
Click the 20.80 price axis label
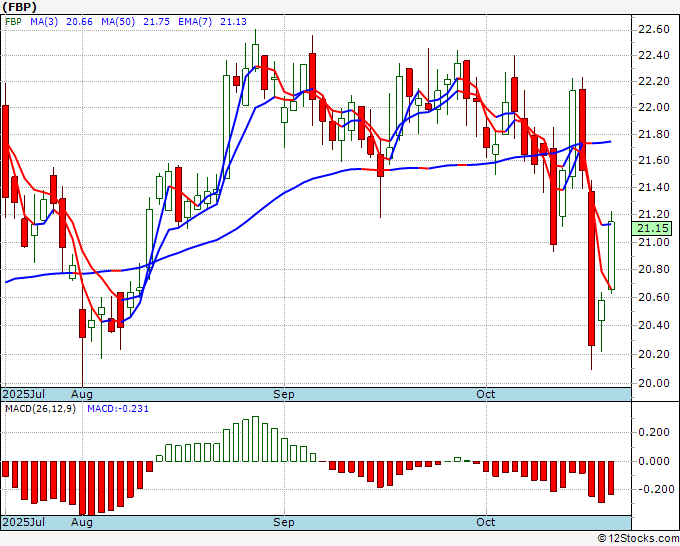(x=654, y=269)
